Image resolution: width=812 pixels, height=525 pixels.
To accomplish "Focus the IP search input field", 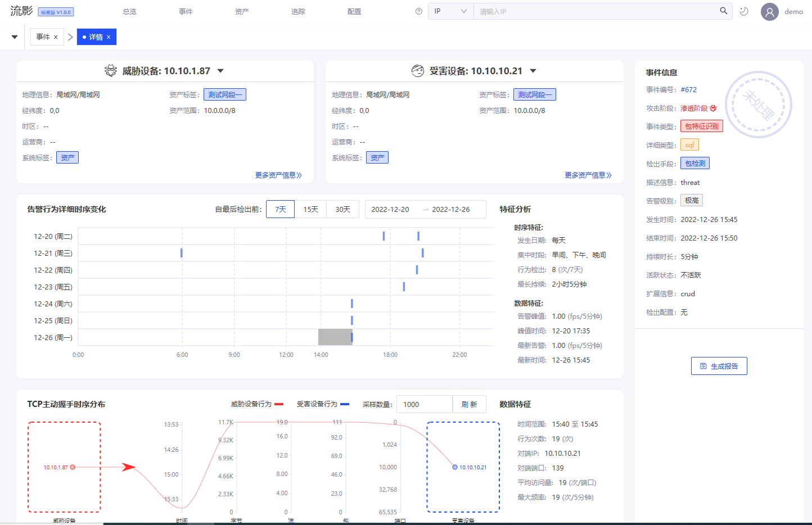I will pyautogui.click(x=596, y=11).
